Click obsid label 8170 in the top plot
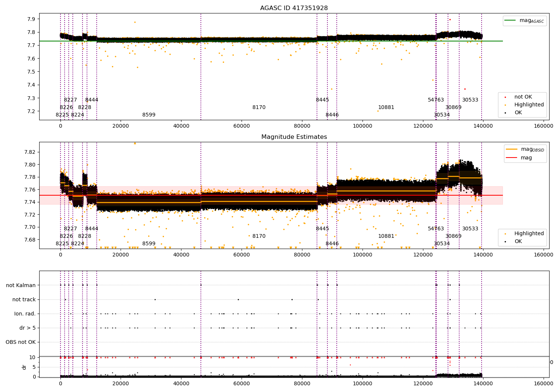The width and height of the screenshot is (560, 392). click(259, 108)
